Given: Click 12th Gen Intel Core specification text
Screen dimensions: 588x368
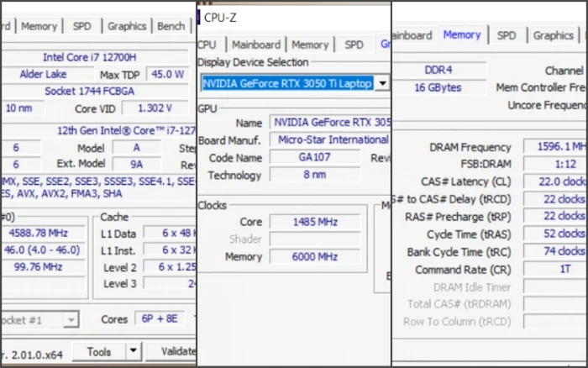Looking at the screenshot, I should click(126, 130).
